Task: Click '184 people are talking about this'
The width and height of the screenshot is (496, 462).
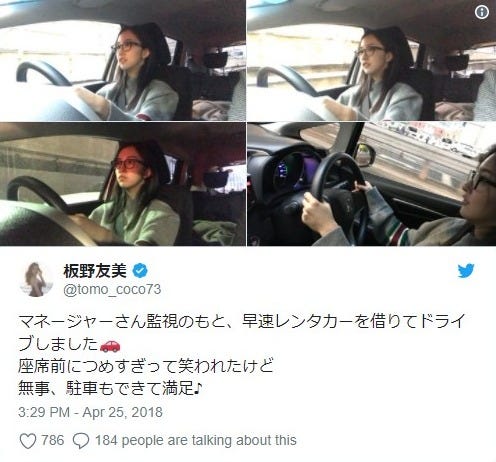Action: coord(196,440)
